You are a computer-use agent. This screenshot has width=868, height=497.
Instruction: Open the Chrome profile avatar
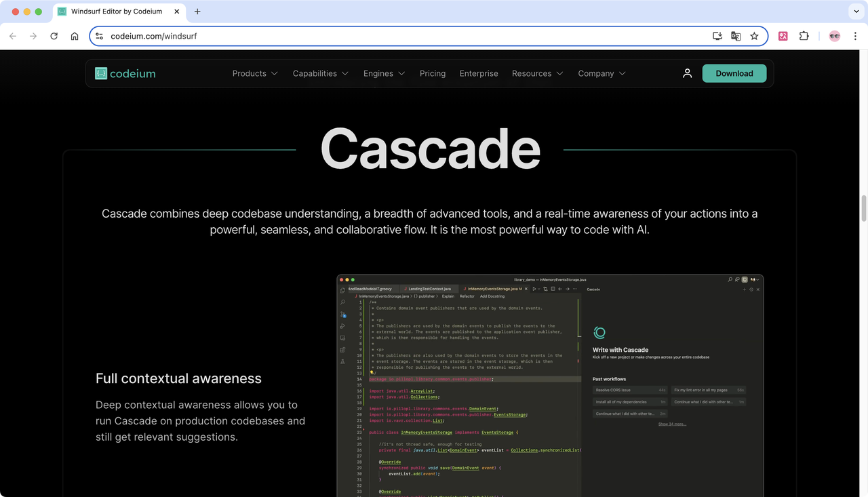coord(835,36)
